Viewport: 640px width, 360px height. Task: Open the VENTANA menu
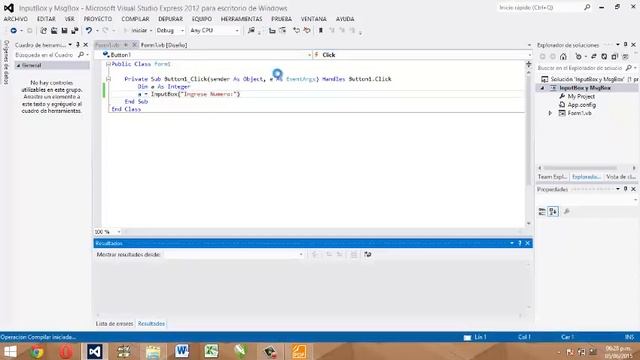click(x=313, y=19)
